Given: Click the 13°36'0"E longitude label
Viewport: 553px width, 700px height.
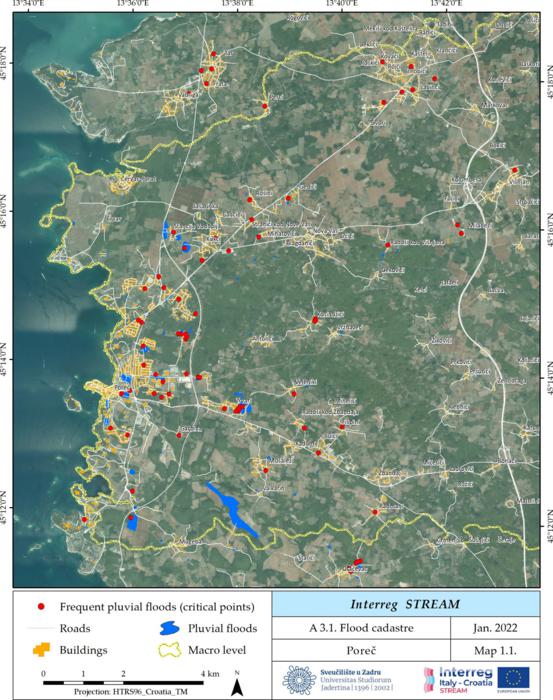Looking at the screenshot, I should [133, 4].
